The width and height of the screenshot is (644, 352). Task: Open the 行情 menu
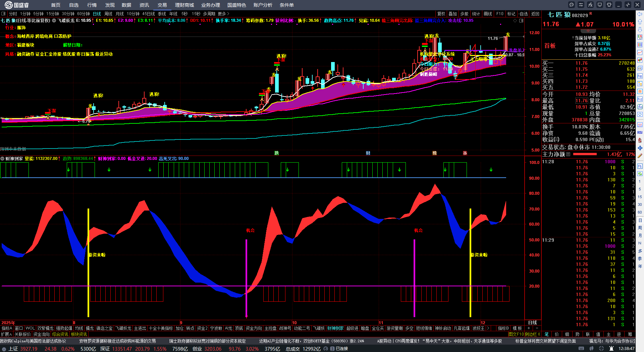point(92,5)
